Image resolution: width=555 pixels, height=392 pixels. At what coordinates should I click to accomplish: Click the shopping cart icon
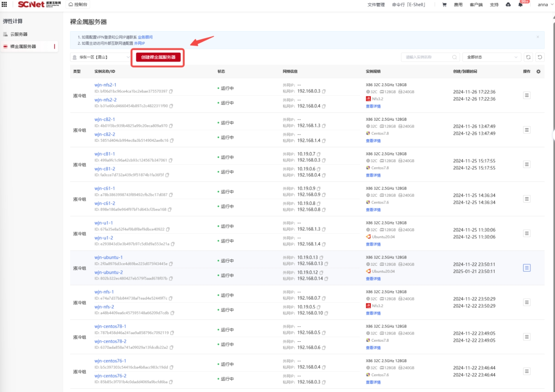tap(444, 4)
